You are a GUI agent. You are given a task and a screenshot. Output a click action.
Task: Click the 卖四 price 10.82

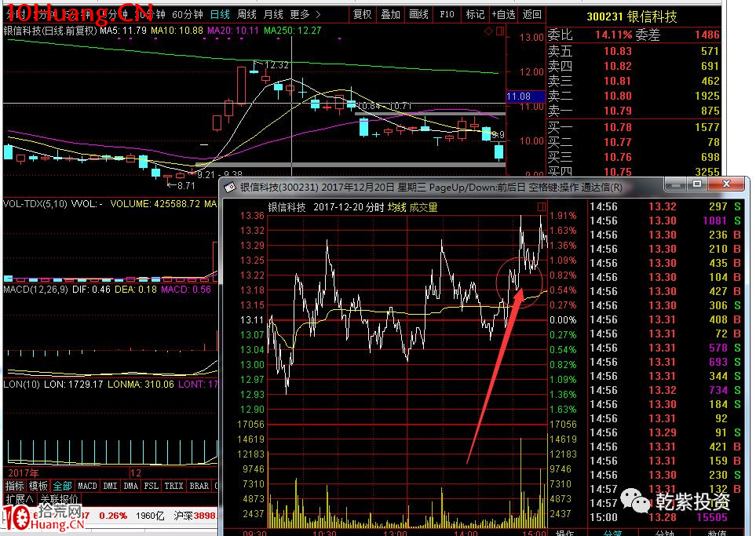pyautogui.click(x=618, y=66)
